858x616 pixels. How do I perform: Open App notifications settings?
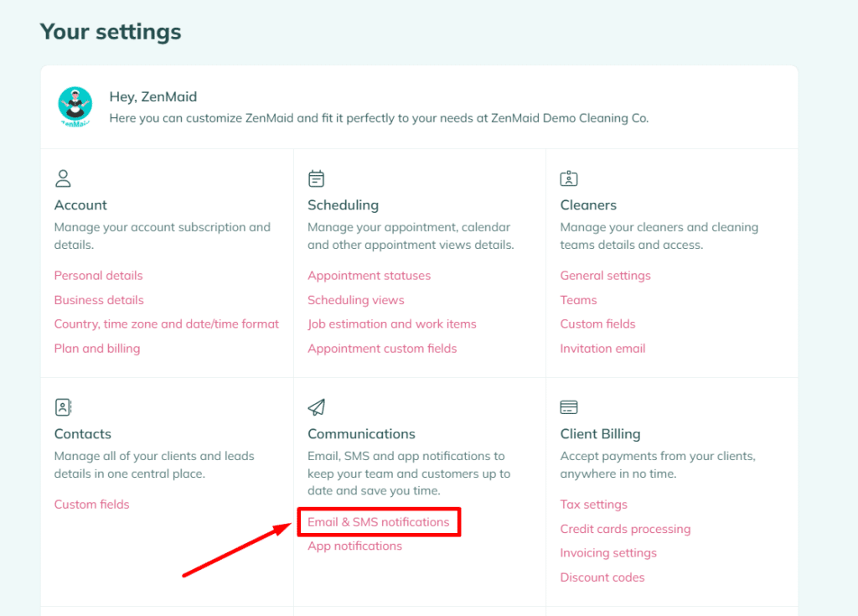(354, 546)
